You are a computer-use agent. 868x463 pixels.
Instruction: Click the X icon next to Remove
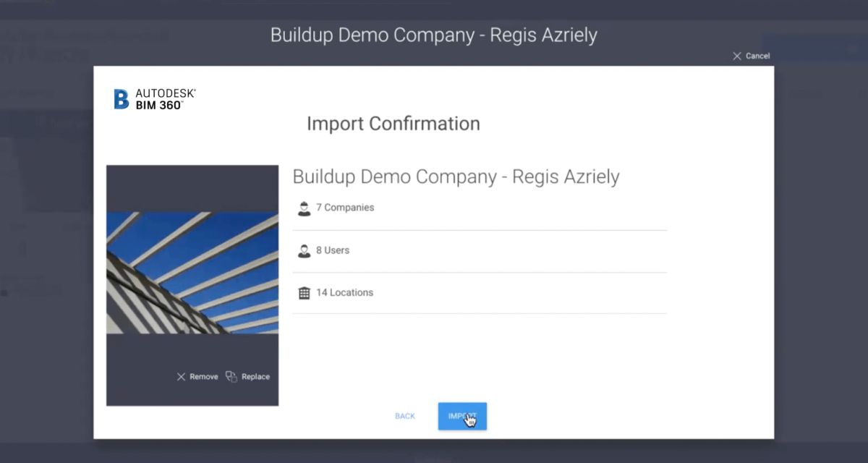click(x=181, y=376)
